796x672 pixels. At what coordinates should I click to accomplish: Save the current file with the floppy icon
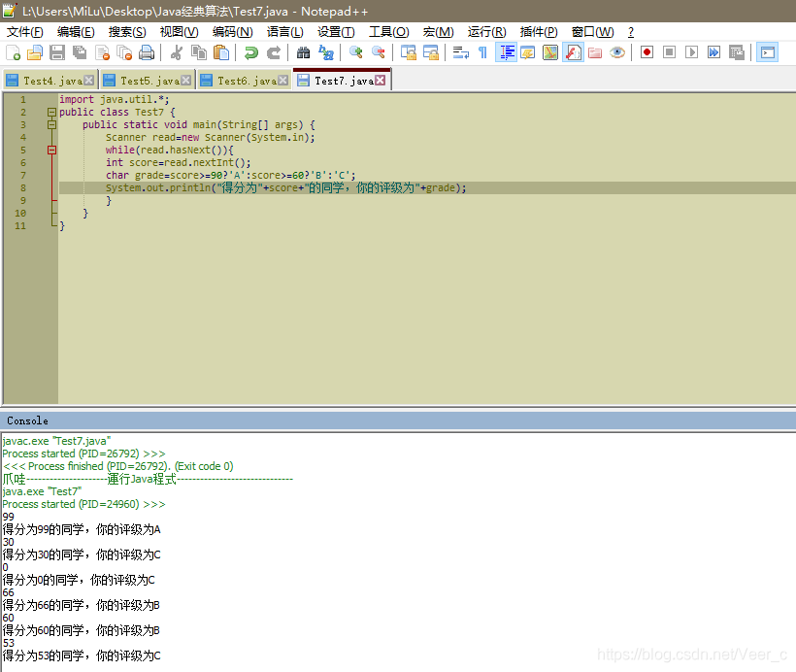[x=57, y=52]
